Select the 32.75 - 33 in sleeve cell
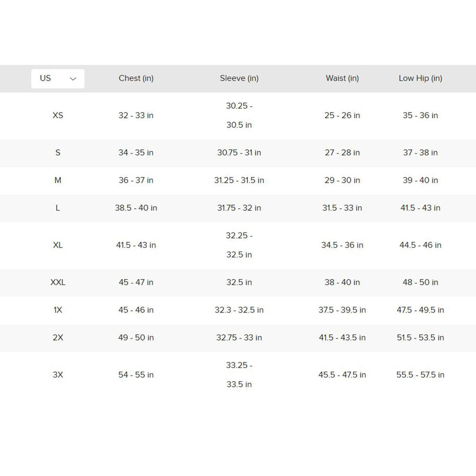The width and height of the screenshot is (476, 476). (239, 338)
